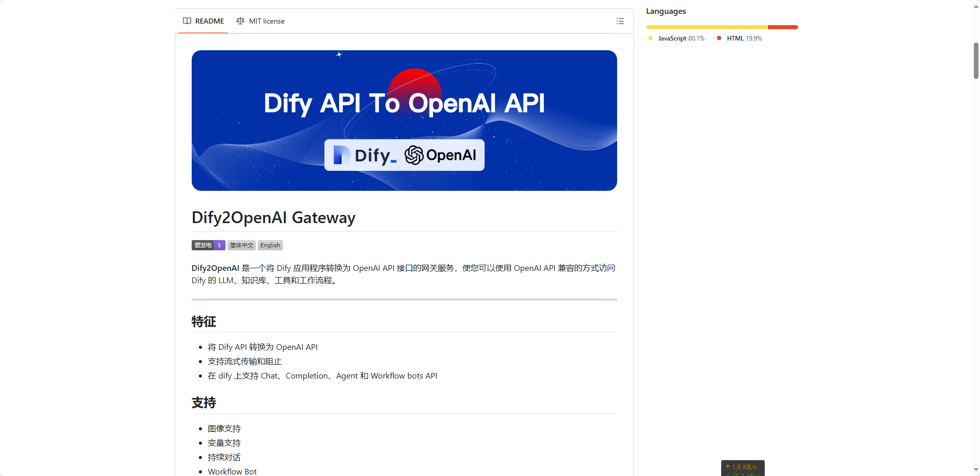Open the JavaScript 80.1% language link
The height and width of the screenshot is (476, 980).
point(681,38)
